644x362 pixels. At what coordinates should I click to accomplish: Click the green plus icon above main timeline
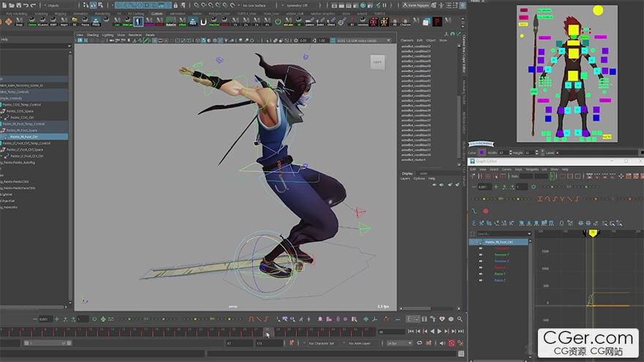(x=56, y=319)
